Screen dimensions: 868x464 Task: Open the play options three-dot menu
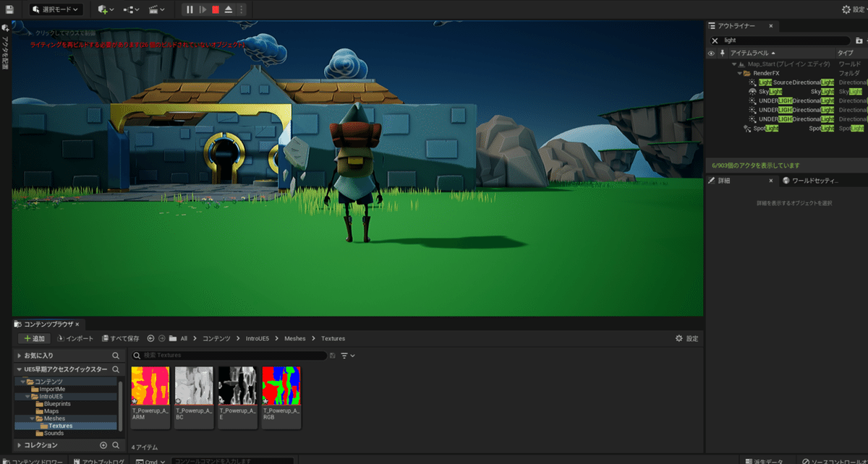tap(241, 9)
